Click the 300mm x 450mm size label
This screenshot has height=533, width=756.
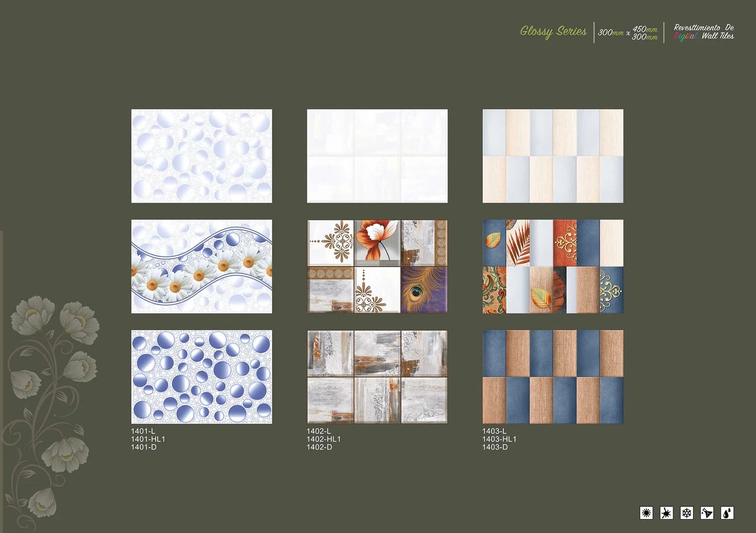628,33
